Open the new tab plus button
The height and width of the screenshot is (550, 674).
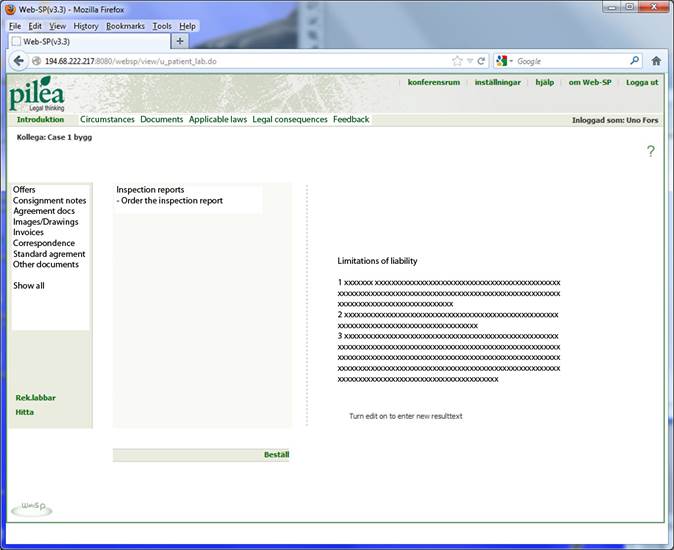pyautogui.click(x=180, y=41)
